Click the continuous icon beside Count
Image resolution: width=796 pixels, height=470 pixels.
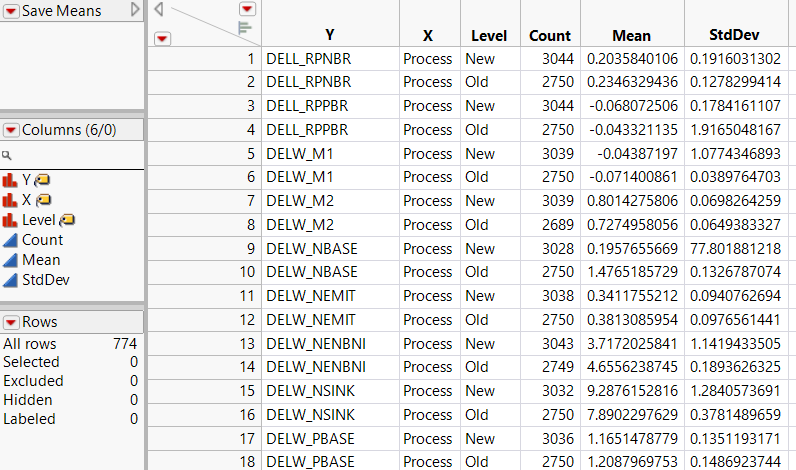pyautogui.click(x=11, y=240)
